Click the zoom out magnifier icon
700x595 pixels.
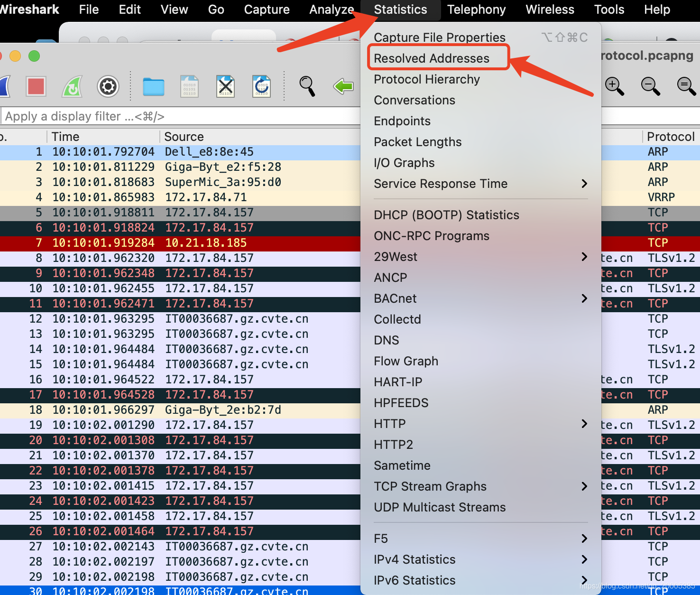click(x=651, y=86)
